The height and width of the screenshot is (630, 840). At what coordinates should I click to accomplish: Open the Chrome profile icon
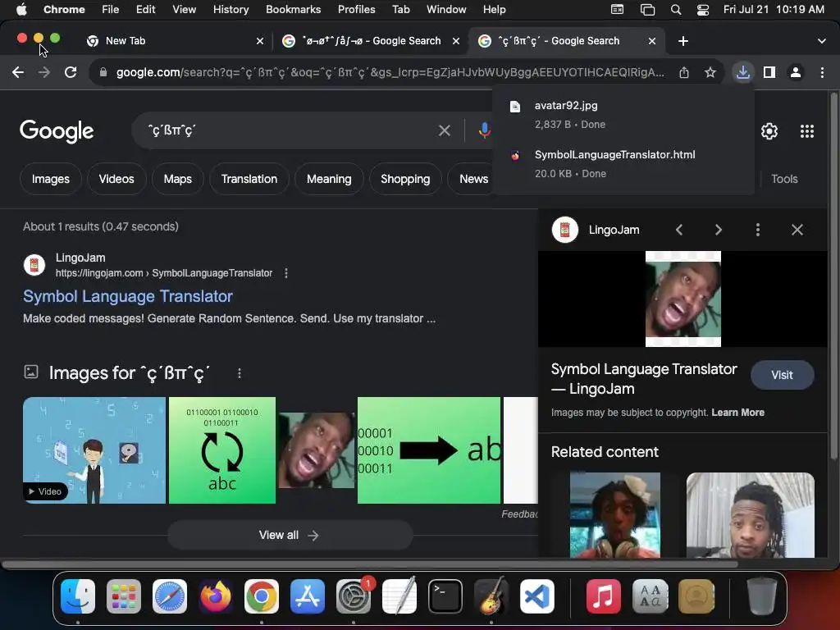coord(796,72)
